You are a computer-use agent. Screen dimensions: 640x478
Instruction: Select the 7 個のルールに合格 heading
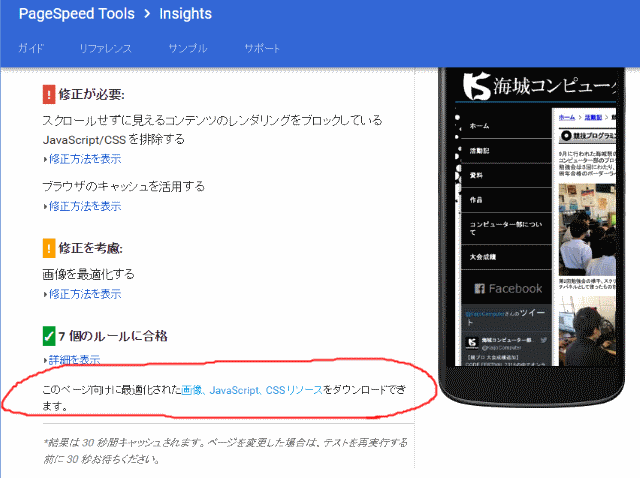point(113,336)
